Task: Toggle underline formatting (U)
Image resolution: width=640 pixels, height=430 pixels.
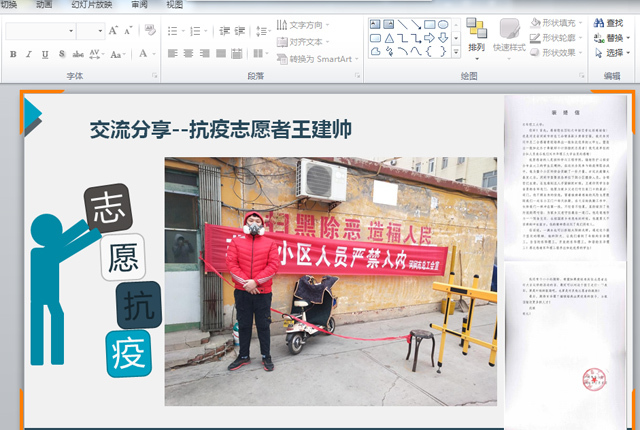Action: (x=45, y=54)
